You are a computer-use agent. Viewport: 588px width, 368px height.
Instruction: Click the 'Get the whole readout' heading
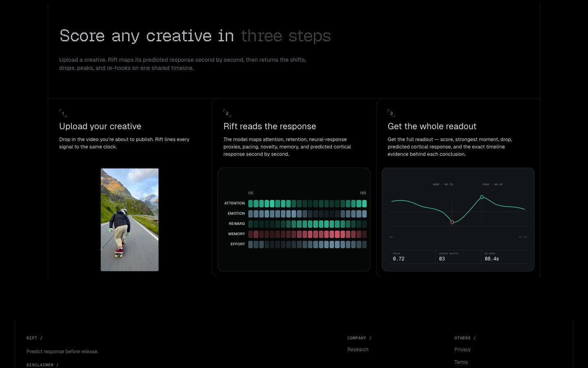(432, 126)
